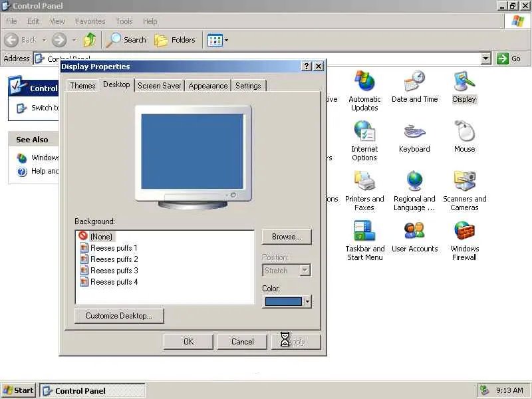Click the Forward arrow in toolbar
The image size is (532, 399).
pos(59,40)
